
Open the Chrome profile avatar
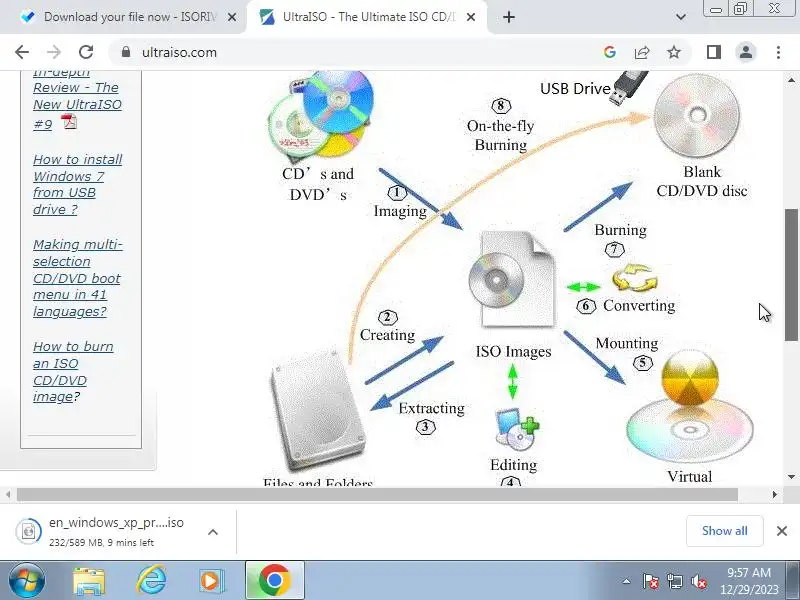(746, 52)
